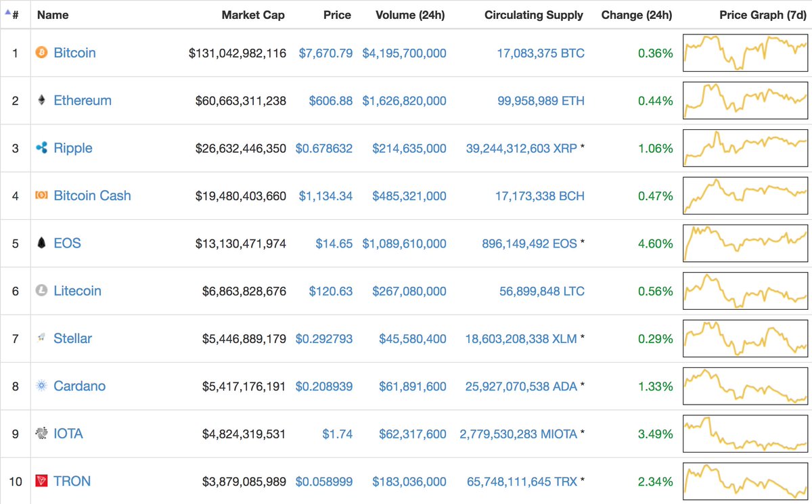
Task: Click IOTA price $1.74
Action: 338,434
